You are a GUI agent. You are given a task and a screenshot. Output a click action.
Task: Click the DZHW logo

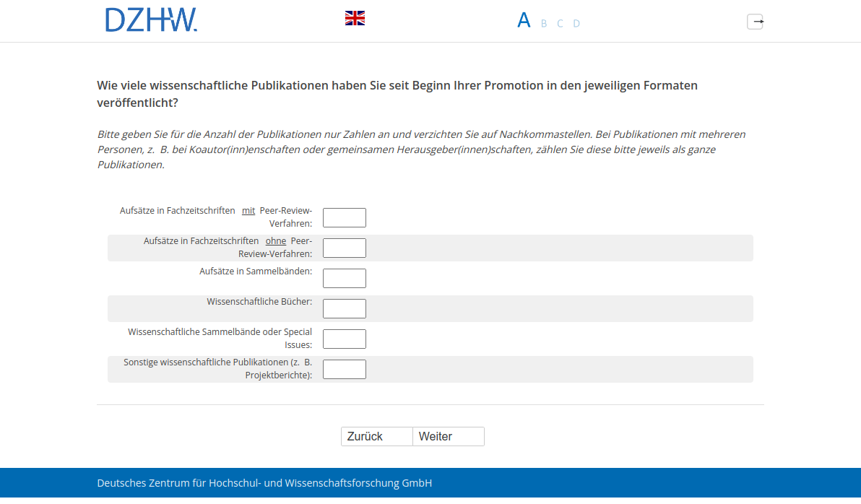[x=151, y=20]
